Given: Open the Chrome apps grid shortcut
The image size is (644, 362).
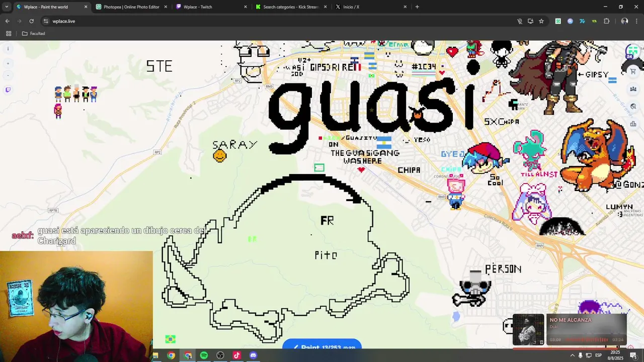Looking at the screenshot, I should tap(9, 34).
